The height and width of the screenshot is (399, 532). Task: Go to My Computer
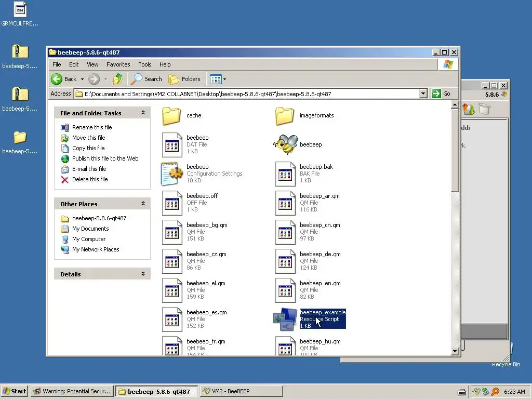[88, 239]
